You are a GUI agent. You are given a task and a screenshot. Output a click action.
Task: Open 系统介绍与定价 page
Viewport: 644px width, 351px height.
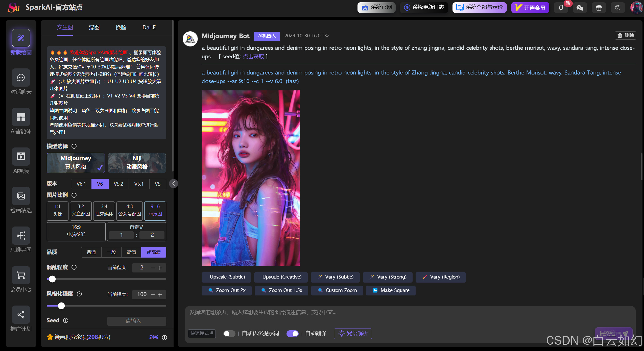click(480, 7)
